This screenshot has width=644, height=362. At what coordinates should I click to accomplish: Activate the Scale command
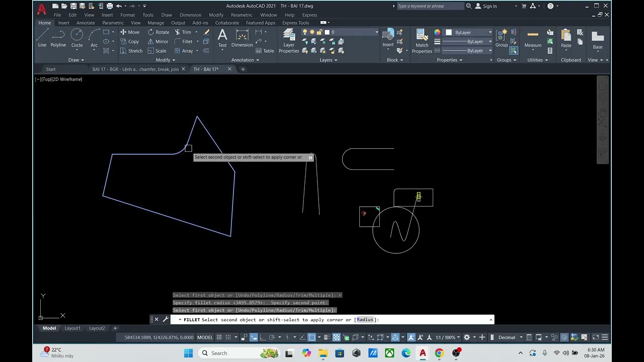point(157,51)
